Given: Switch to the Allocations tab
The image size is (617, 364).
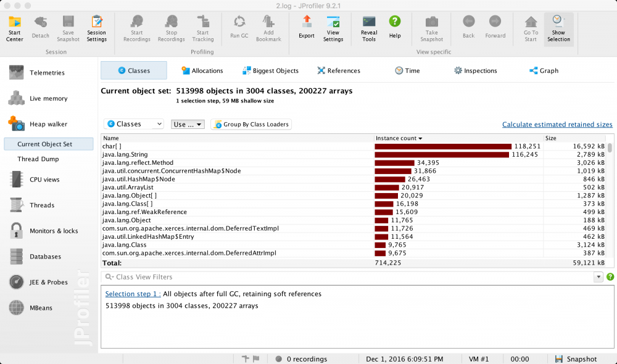Looking at the screenshot, I should click(202, 70).
